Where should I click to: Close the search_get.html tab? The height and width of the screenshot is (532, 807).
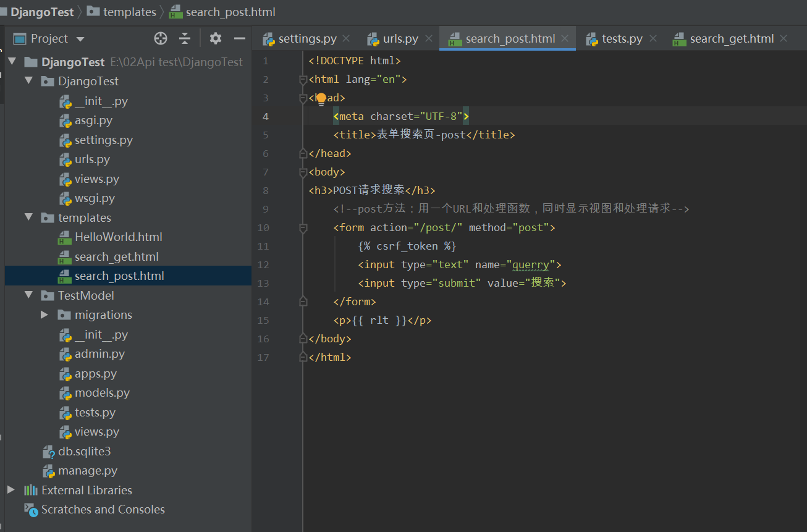(x=784, y=38)
